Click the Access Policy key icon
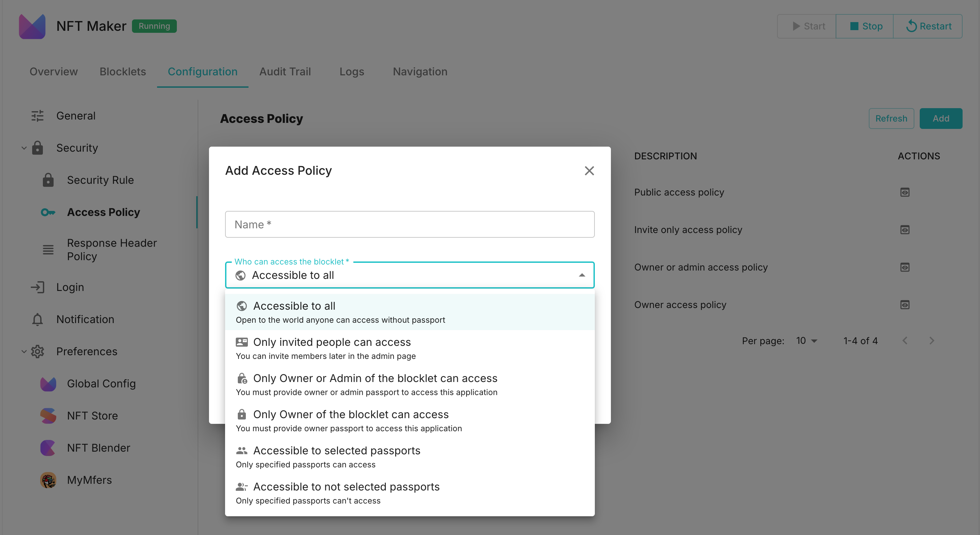The width and height of the screenshot is (980, 535). (x=48, y=212)
